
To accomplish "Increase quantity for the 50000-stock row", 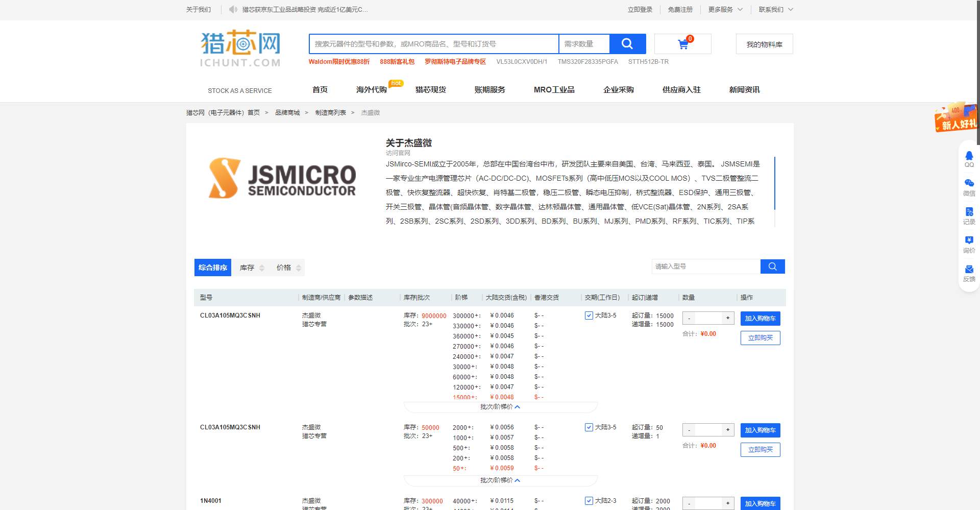I will pos(727,430).
